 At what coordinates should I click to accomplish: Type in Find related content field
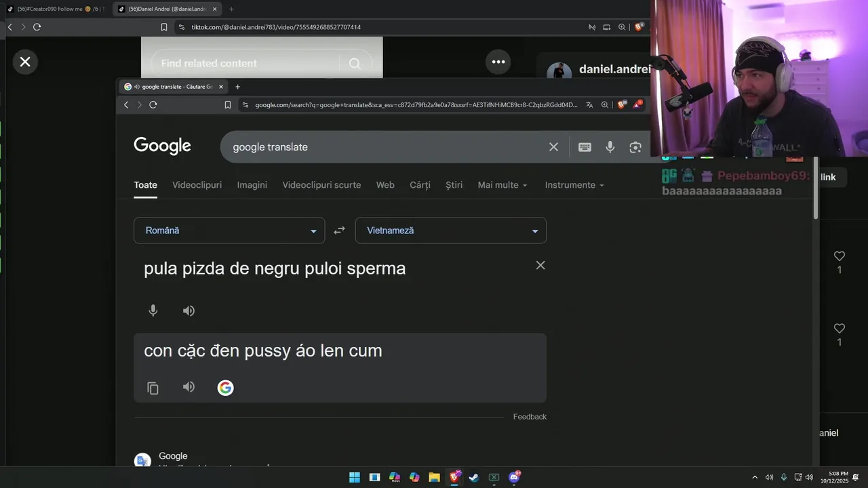pyautogui.click(x=244, y=63)
